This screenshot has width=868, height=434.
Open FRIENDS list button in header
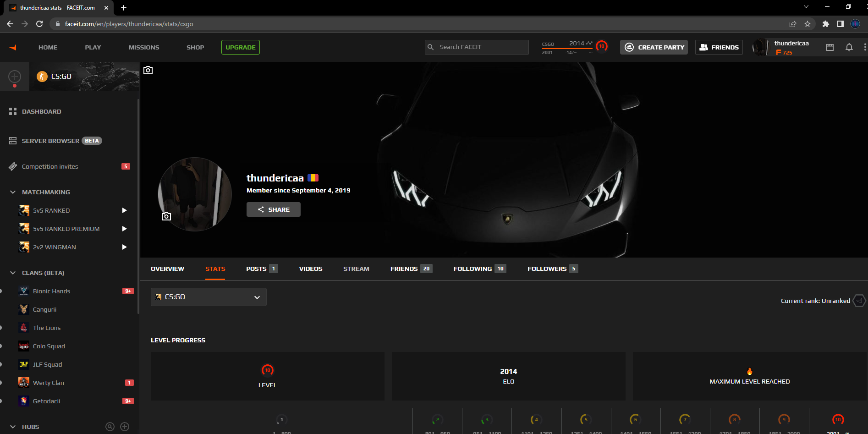(x=719, y=47)
